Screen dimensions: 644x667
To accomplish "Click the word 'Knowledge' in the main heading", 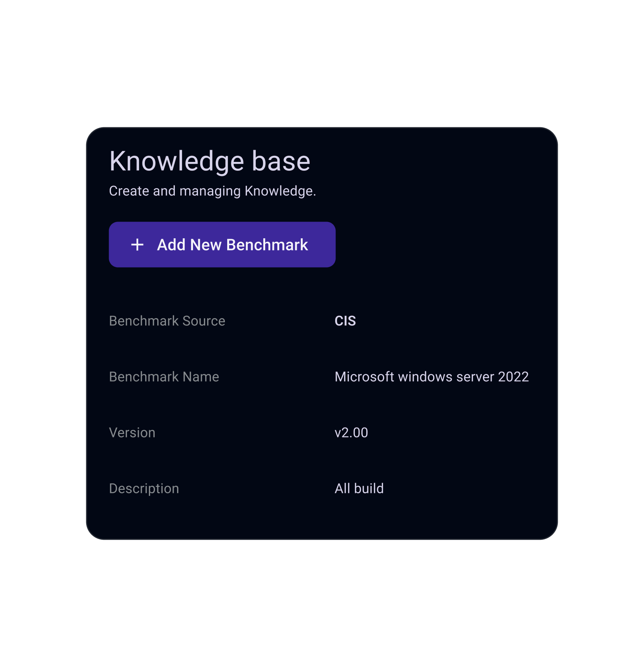I will tap(177, 161).
